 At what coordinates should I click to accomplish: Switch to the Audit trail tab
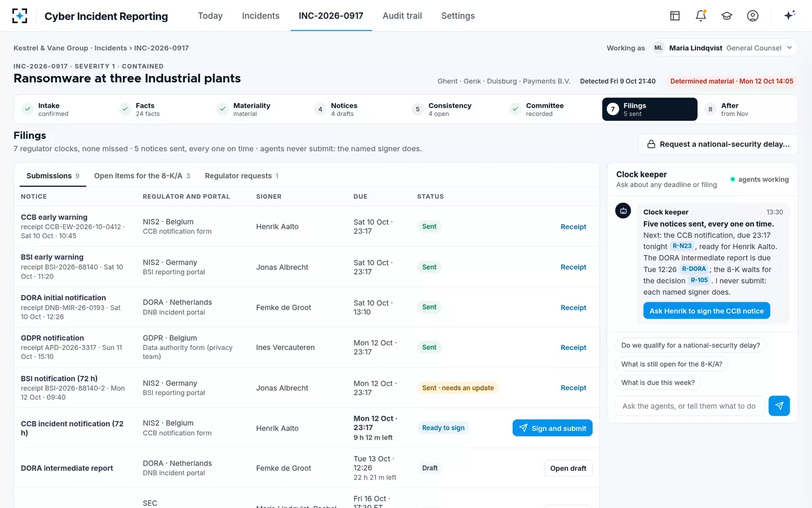point(402,16)
